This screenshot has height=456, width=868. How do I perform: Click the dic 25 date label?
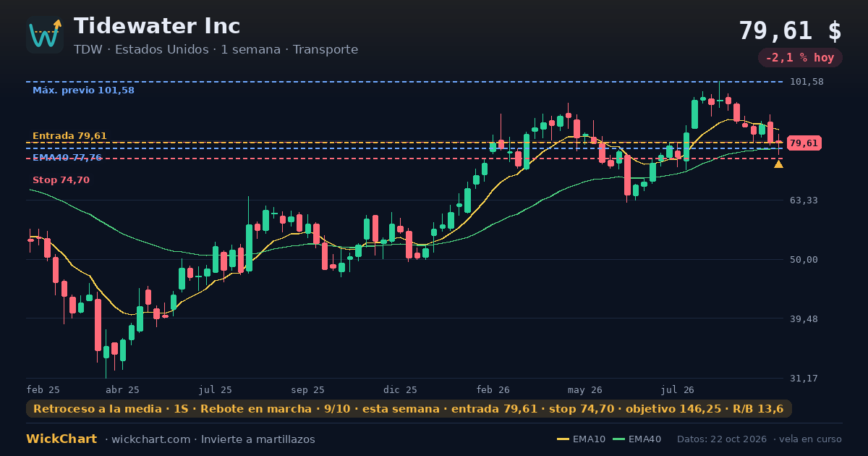click(400, 389)
